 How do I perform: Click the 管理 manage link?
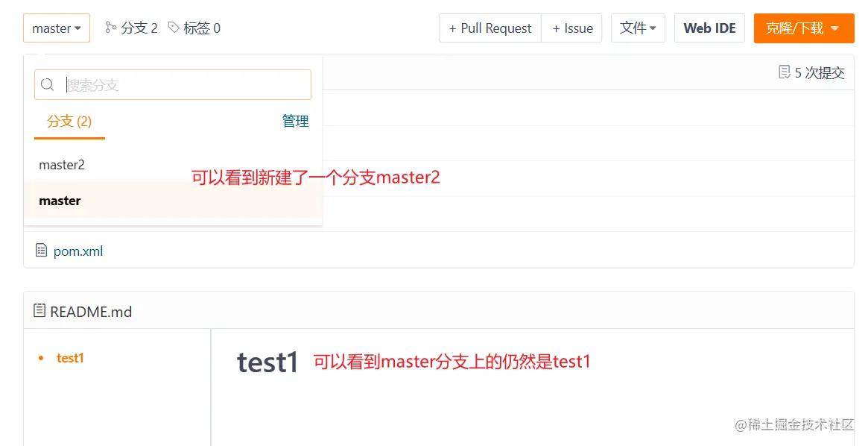(x=296, y=122)
